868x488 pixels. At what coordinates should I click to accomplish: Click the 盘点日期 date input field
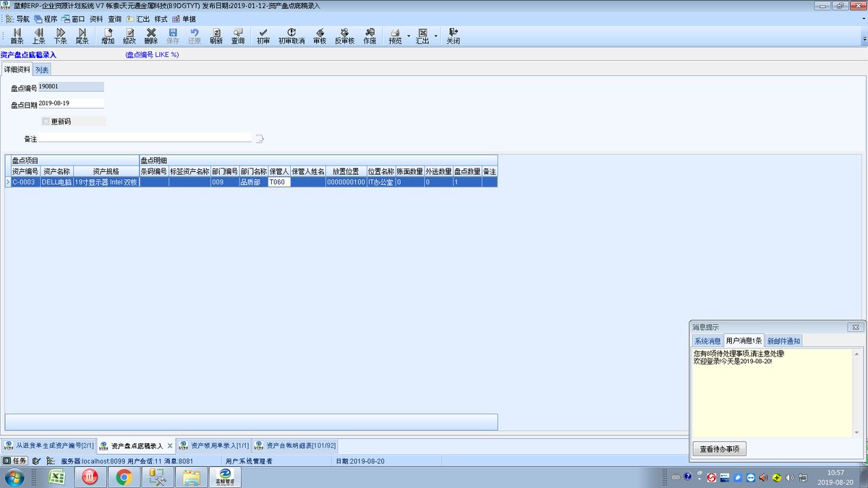tap(71, 103)
